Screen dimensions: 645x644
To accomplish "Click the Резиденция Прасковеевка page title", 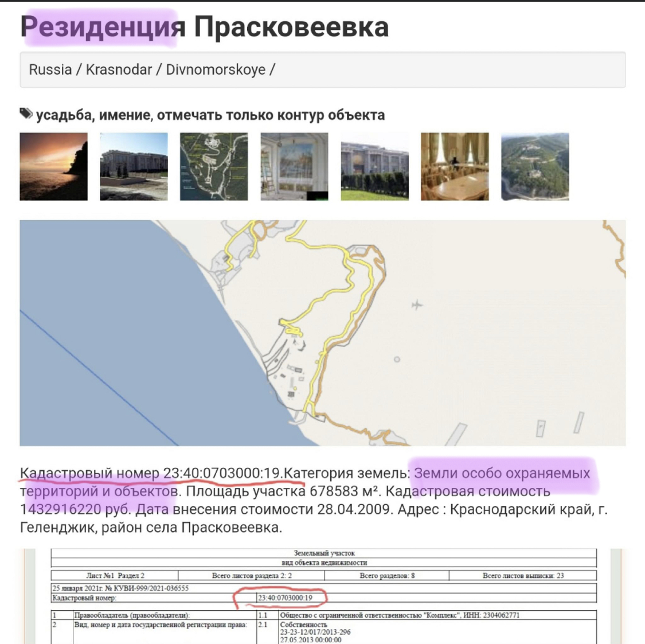I will 204,27.
